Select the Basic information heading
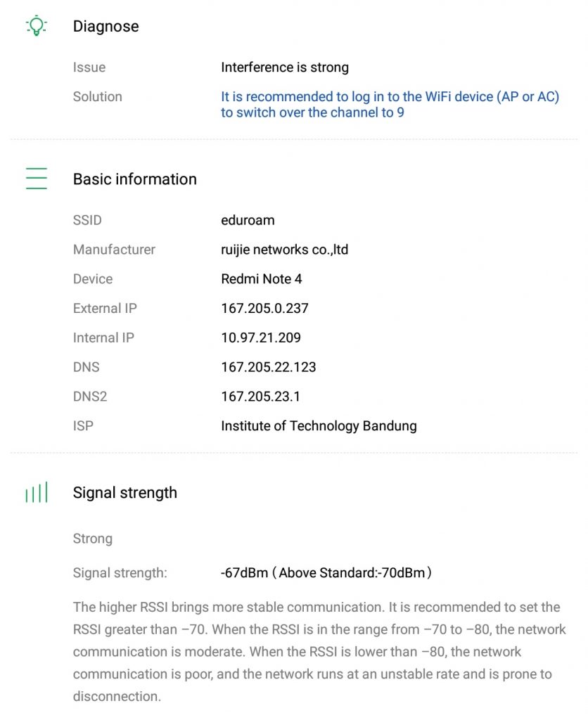588x720 pixels. 135,179
